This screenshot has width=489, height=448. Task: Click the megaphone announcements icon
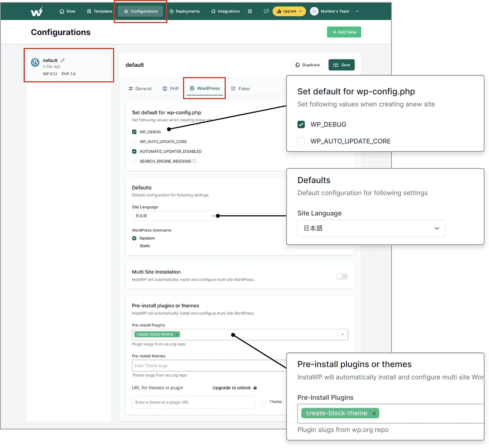(266, 11)
